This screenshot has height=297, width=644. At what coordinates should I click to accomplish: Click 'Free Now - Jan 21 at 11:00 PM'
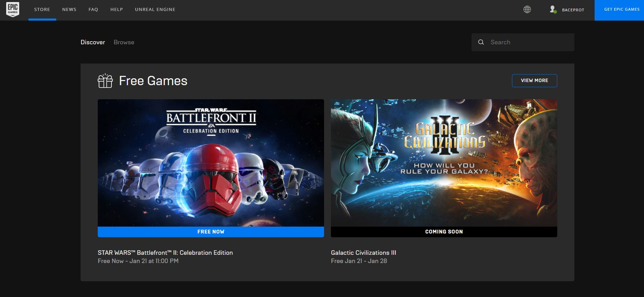138,261
